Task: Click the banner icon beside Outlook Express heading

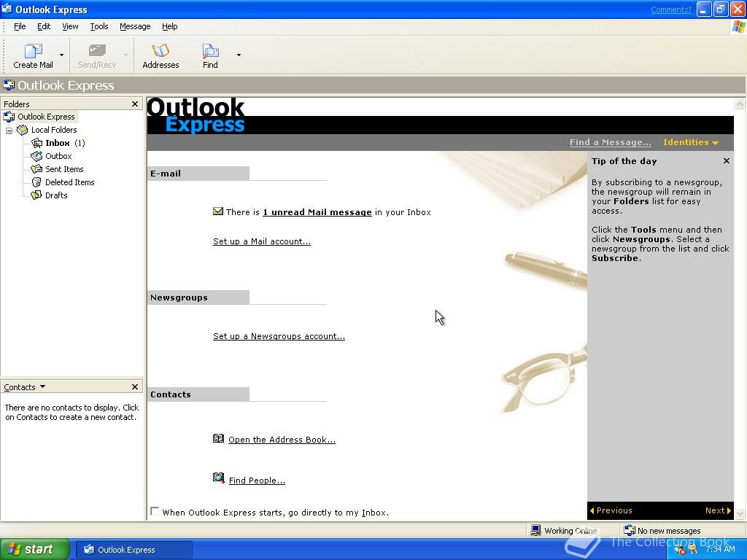Action: (x=9, y=85)
